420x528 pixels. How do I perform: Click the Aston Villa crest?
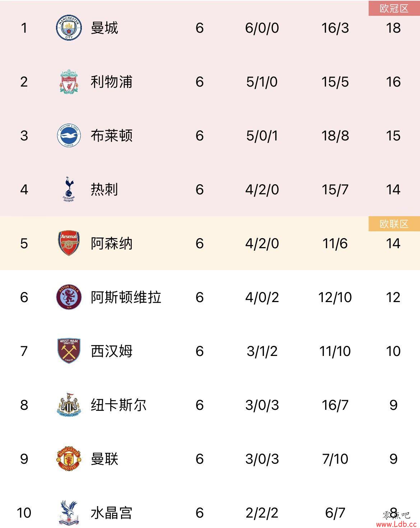point(69,297)
